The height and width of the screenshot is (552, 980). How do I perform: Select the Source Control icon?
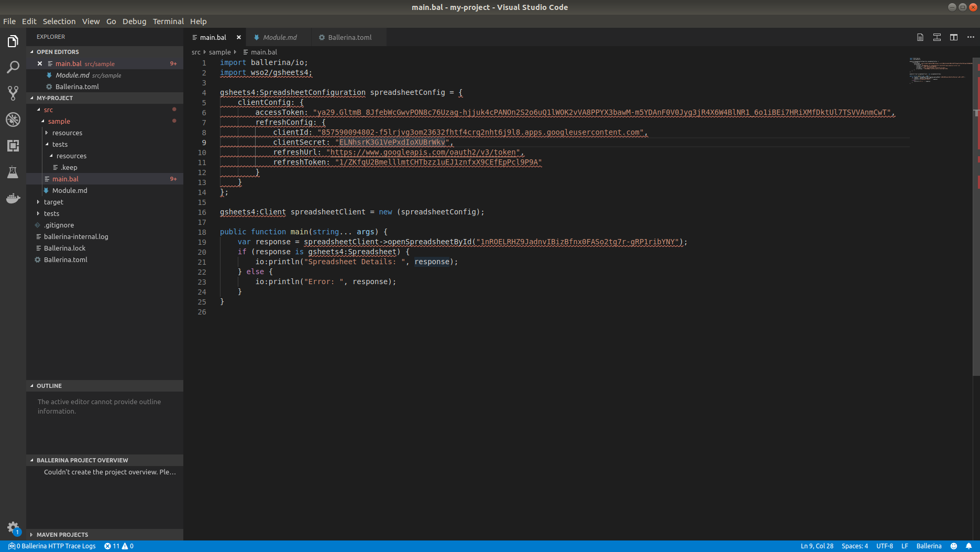coord(13,93)
